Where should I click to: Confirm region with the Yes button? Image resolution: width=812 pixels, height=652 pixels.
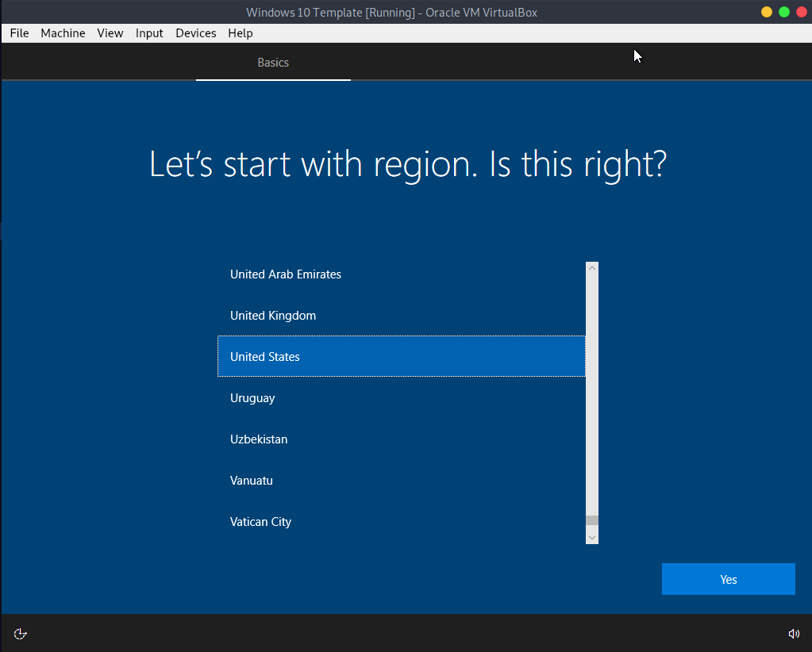pyautogui.click(x=728, y=579)
